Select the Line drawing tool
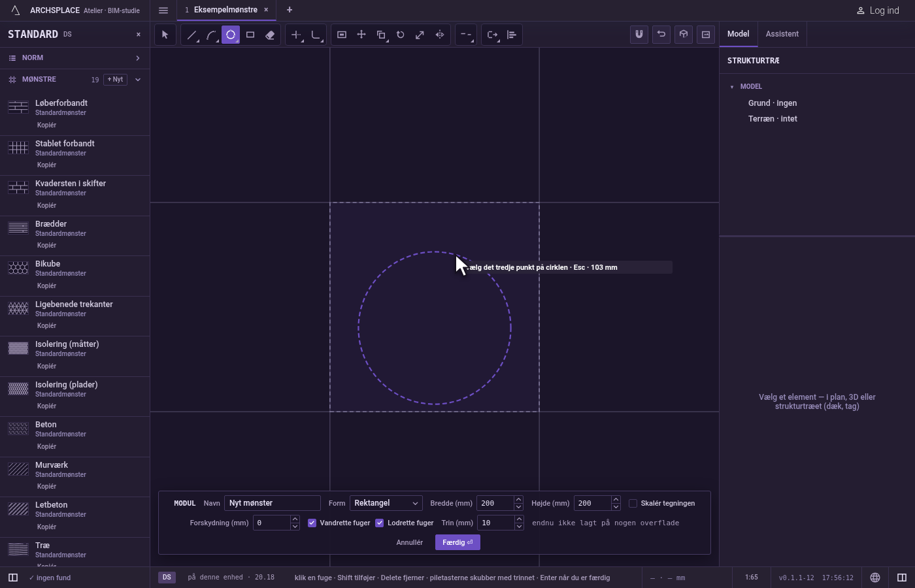915x588 pixels. click(191, 35)
